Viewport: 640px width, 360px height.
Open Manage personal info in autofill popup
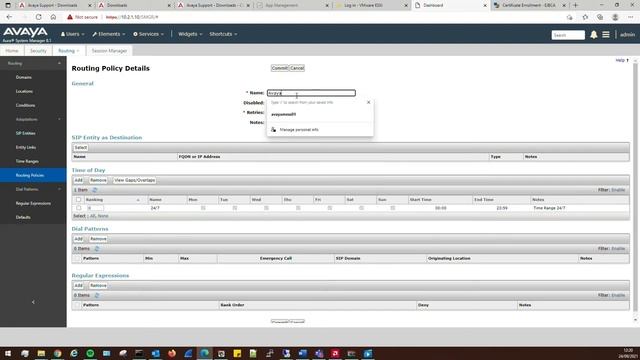[x=299, y=129]
